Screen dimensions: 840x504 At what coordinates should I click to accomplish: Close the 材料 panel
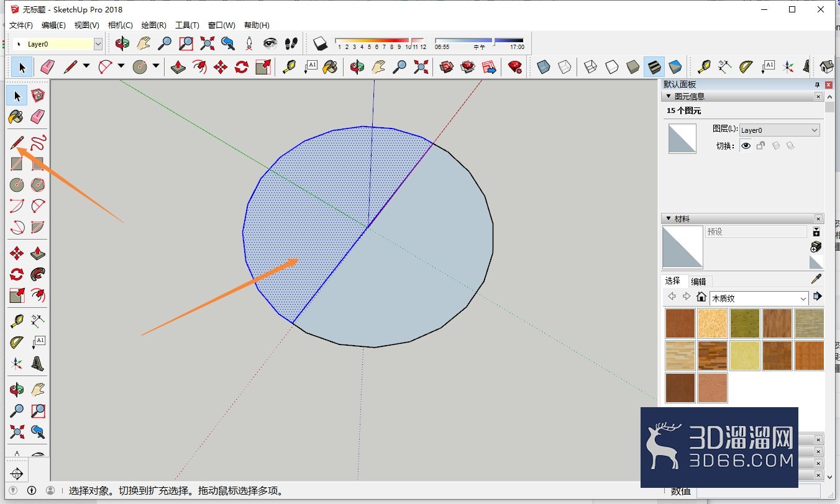[x=818, y=219]
